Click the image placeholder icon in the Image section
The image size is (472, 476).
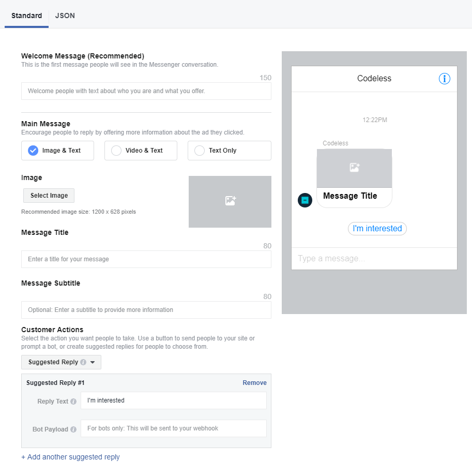230,202
